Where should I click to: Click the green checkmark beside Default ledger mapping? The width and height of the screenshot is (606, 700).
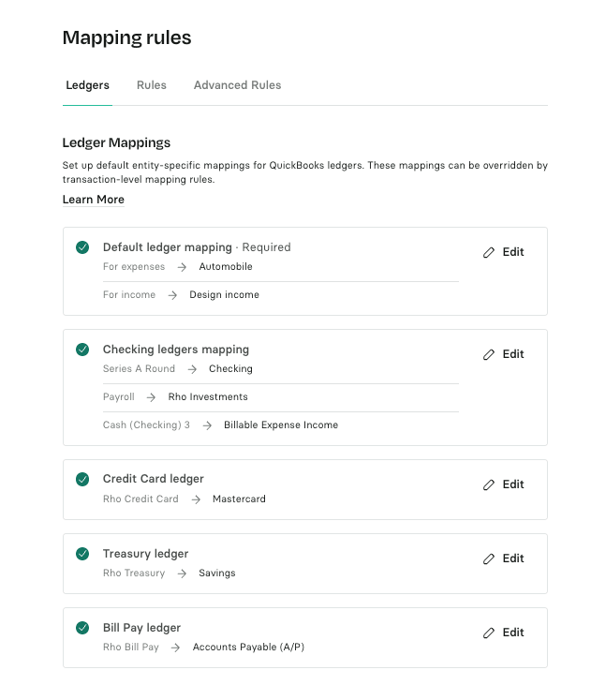coord(82,247)
